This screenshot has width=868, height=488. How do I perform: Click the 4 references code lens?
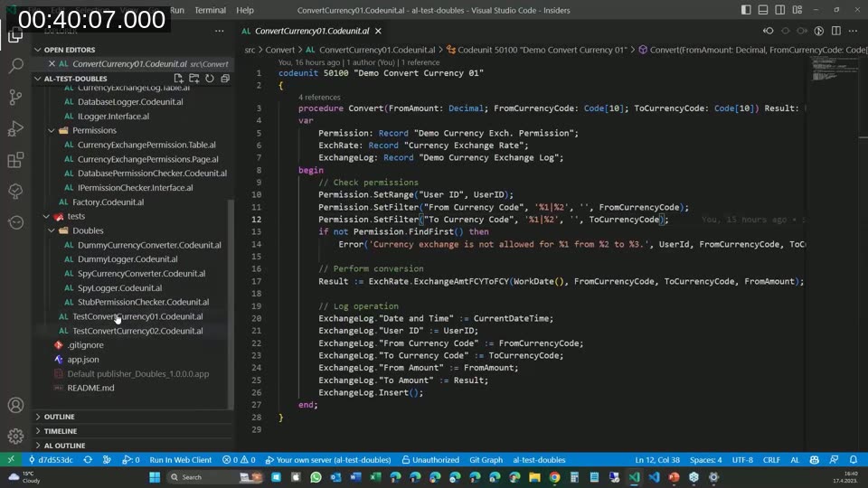point(319,97)
